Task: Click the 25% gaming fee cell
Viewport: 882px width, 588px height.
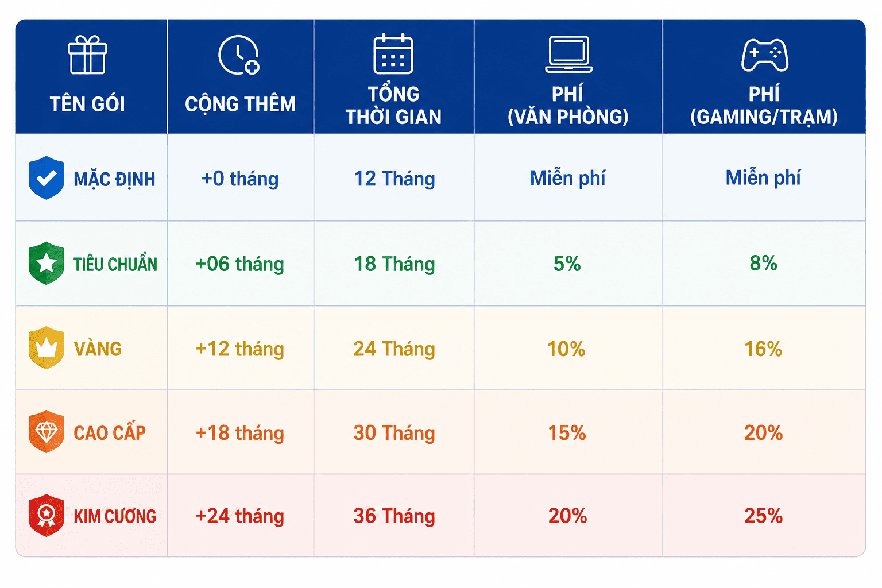Action: click(763, 516)
